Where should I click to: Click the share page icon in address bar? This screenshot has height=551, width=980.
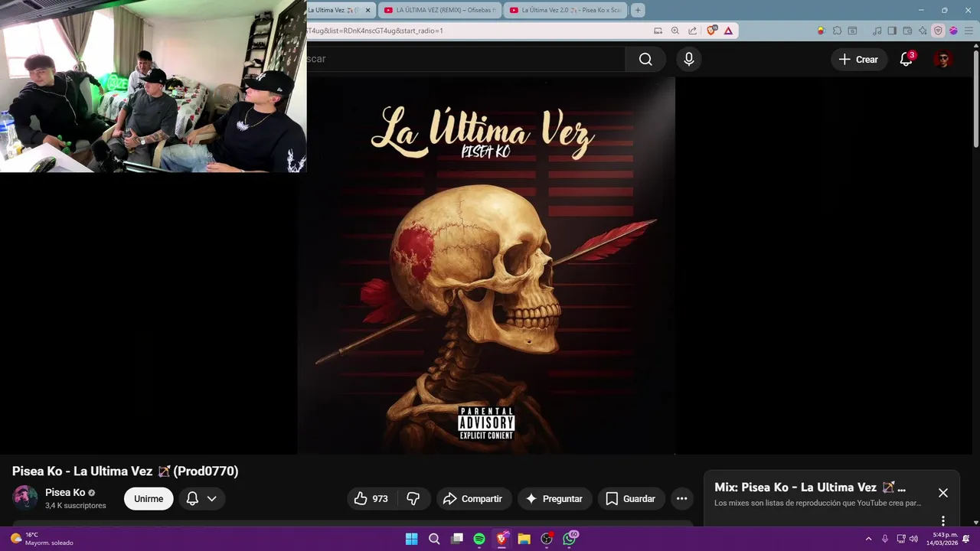pos(692,31)
